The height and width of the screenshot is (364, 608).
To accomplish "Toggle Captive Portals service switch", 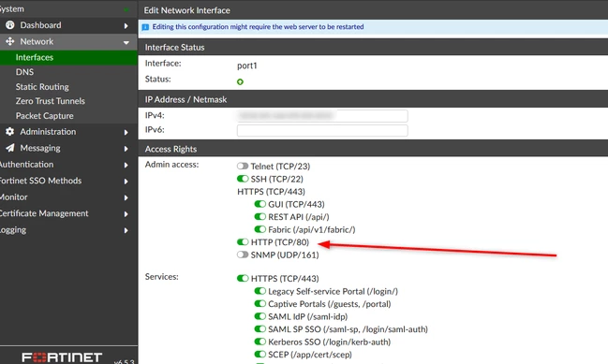I will [x=260, y=304].
